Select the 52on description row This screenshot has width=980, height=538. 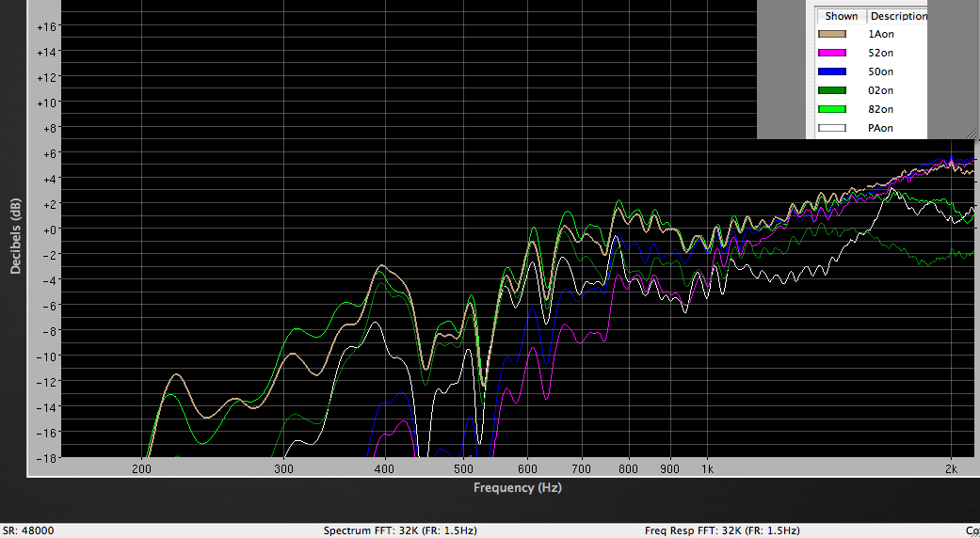click(880, 53)
